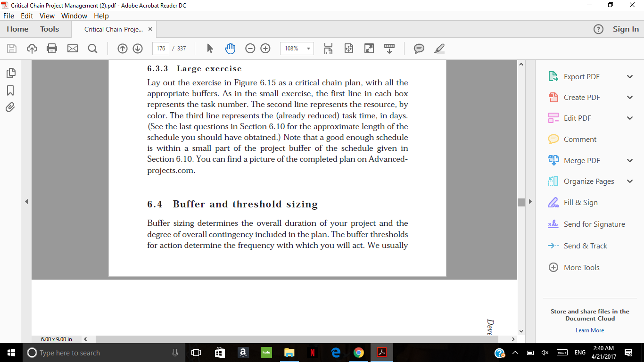This screenshot has width=644, height=362.
Task: Open the Learn More link
Action: 589,330
